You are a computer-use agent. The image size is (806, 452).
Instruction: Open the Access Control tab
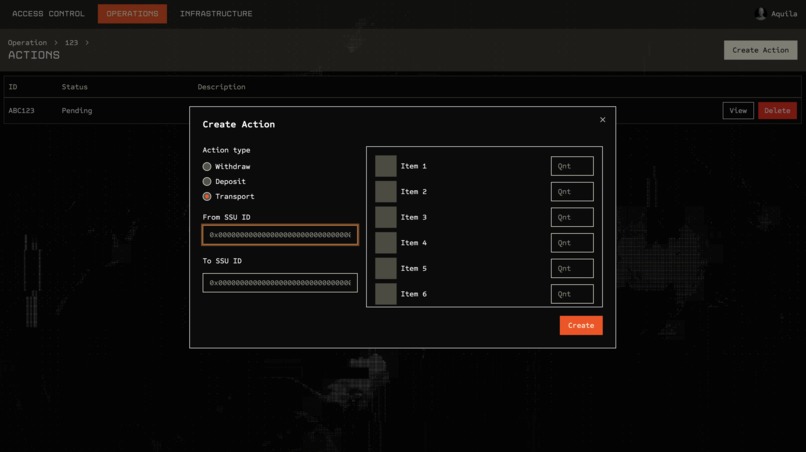point(48,14)
